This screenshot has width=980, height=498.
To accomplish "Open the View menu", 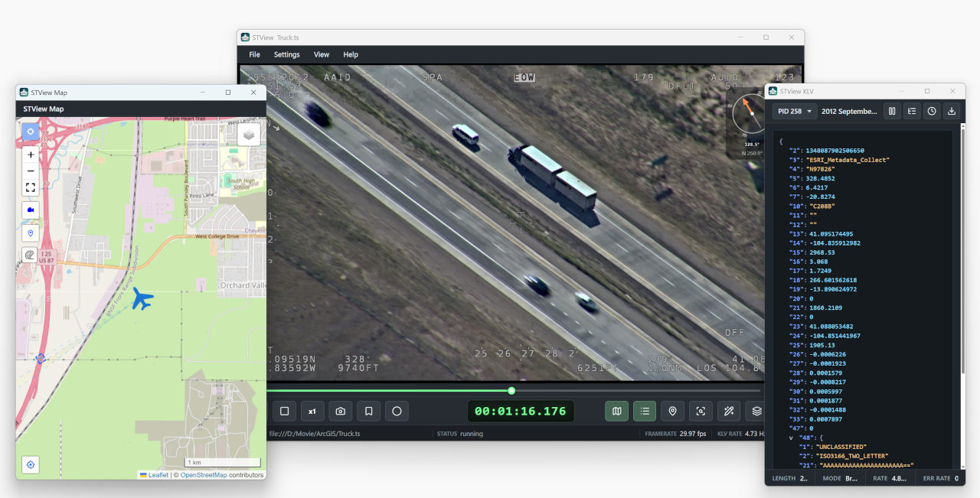I will point(322,54).
